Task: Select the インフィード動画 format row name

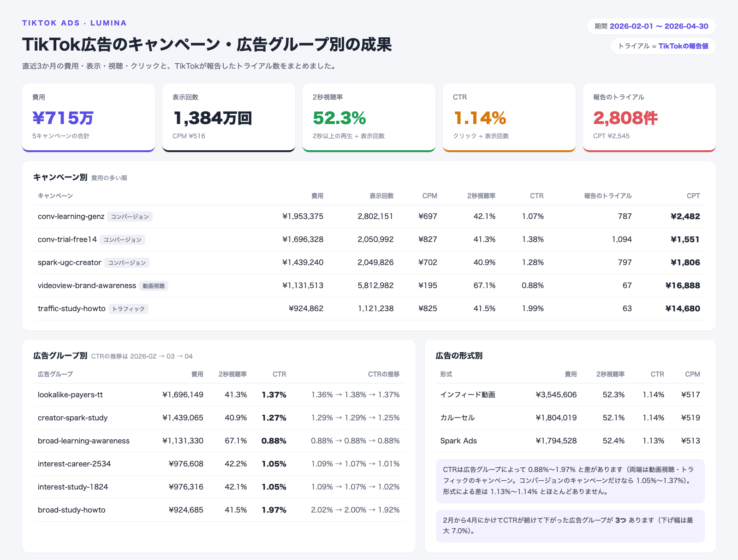Action: click(x=468, y=395)
